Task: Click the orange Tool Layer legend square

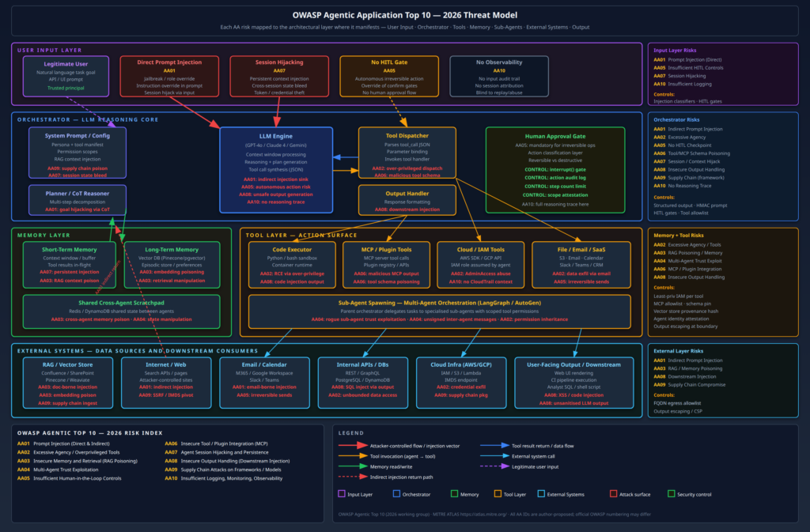Action: click(x=498, y=494)
